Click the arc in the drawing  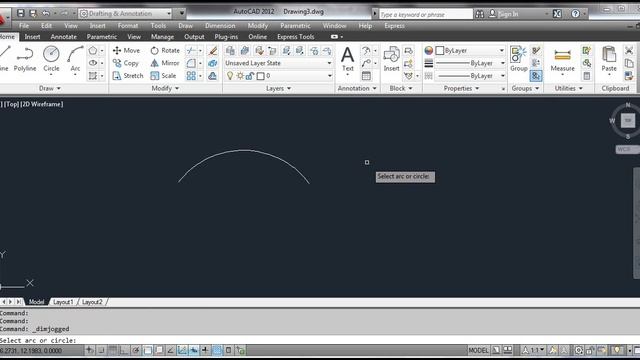(x=244, y=151)
